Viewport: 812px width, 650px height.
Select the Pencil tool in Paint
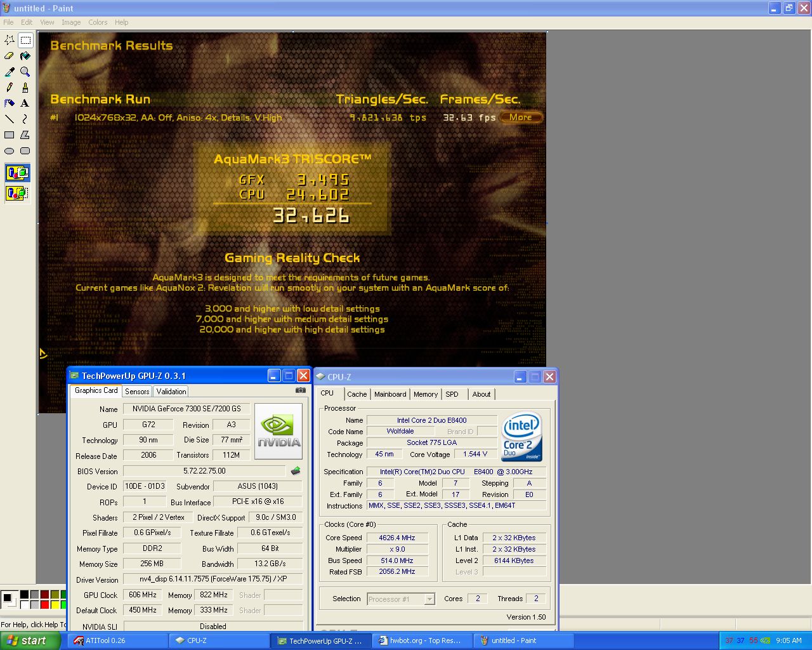tap(10, 88)
